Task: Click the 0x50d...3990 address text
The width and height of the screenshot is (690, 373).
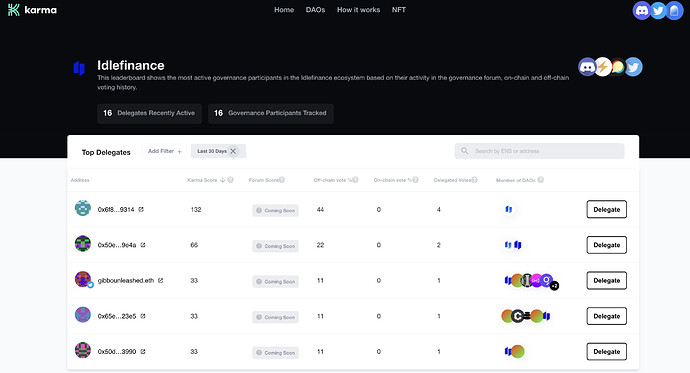Action: click(x=117, y=351)
